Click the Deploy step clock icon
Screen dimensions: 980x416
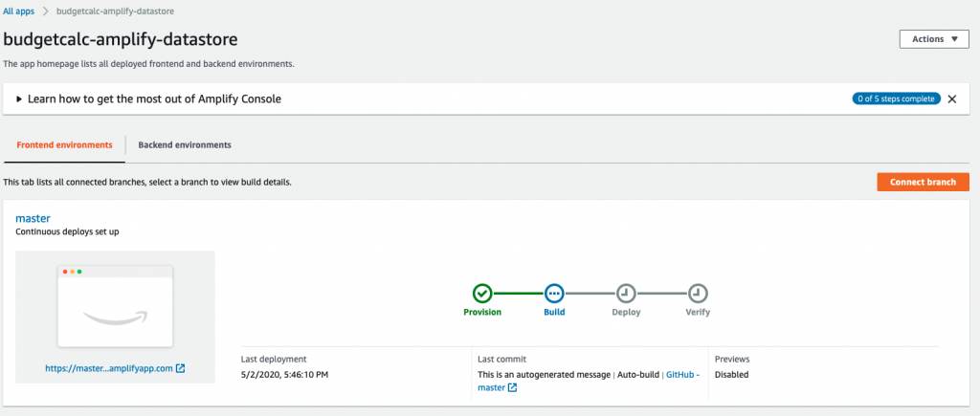tap(626, 293)
